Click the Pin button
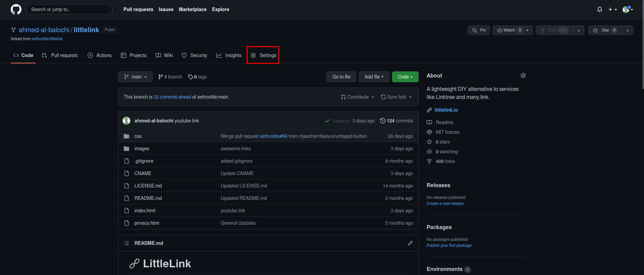Image resolution: width=644 pixels, height=275 pixels. click(479, 30)
